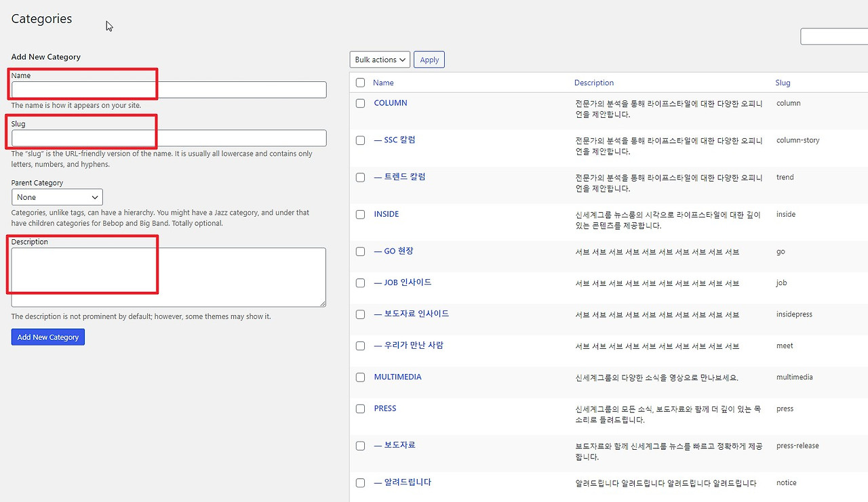Open the Bulk actions dropdown
The height and width of the screenshot is (502, 868).
380,60
